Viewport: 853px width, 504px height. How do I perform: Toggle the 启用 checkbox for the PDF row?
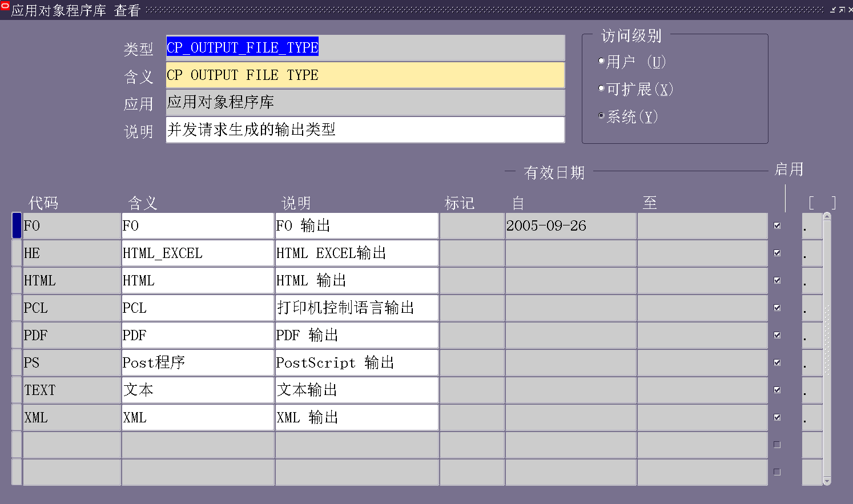tap(777, 335)
